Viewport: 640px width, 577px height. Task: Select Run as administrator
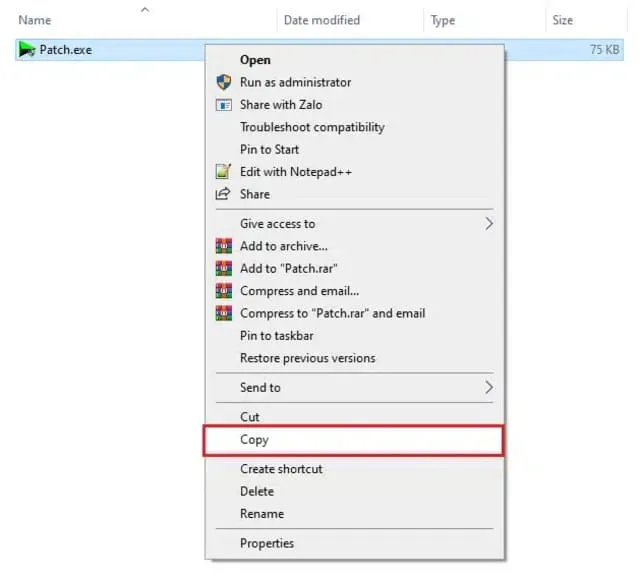354,82
